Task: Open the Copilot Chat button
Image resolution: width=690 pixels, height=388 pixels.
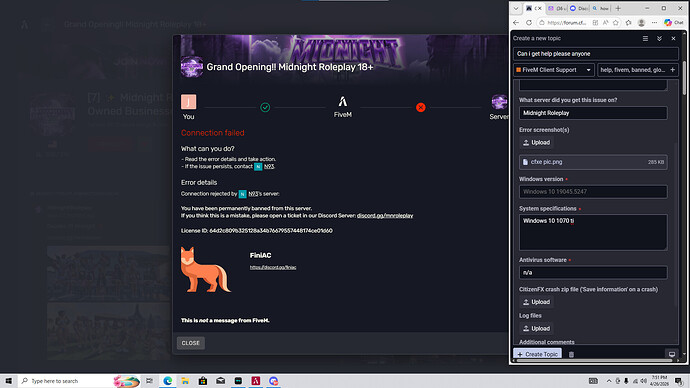Action: pos(674,22)
